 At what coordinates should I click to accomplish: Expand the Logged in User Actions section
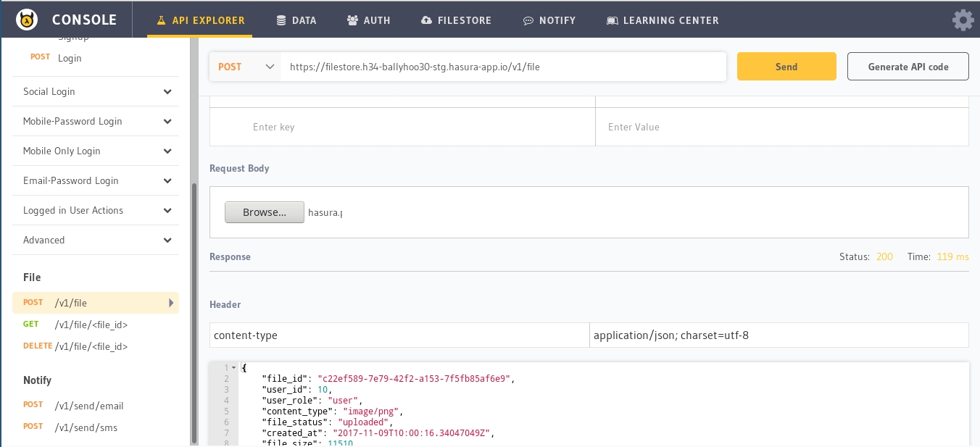pos(96,210)
